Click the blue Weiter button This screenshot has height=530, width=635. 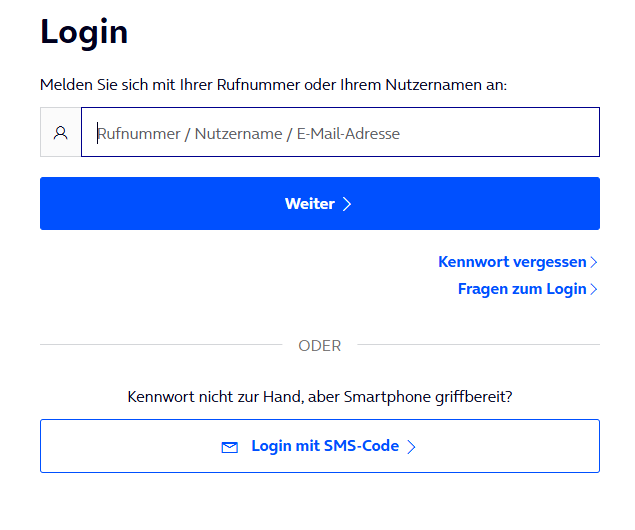pos(320,203)
